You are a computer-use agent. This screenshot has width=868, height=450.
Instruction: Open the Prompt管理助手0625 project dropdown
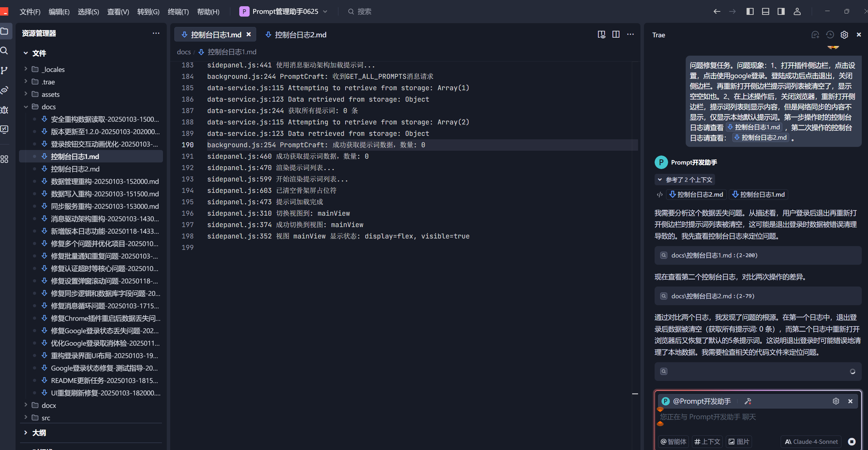click(283, 11)
